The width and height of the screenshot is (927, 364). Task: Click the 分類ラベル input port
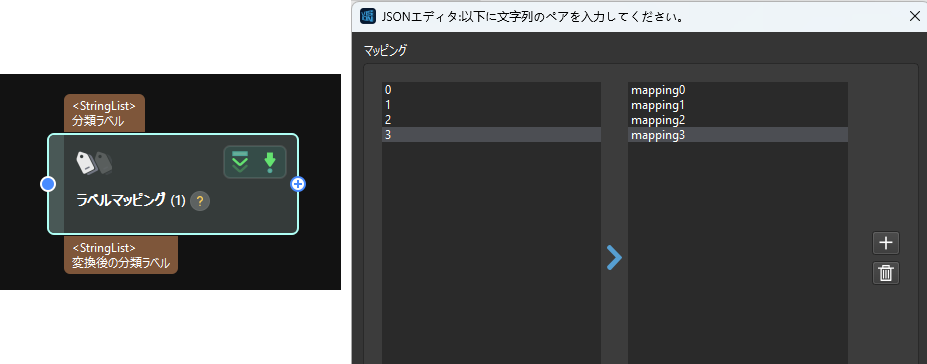104,113
